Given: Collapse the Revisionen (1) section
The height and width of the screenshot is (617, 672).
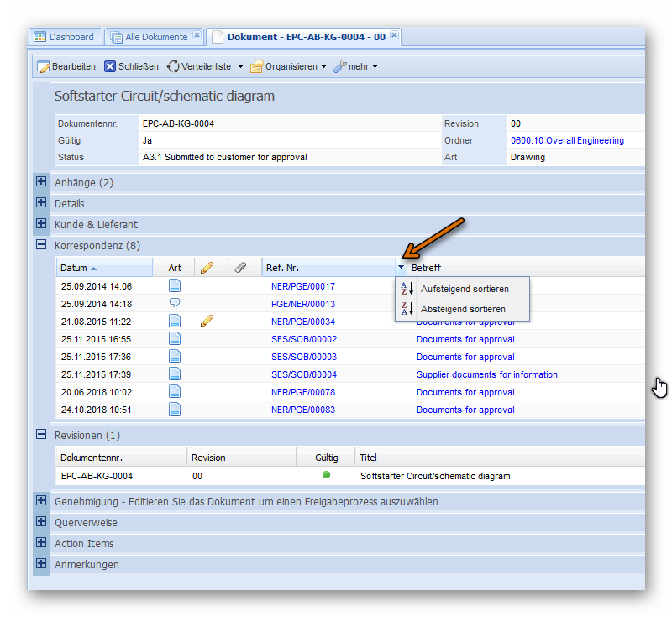Looking at the screenshot, I should click(x=40, y=435).
